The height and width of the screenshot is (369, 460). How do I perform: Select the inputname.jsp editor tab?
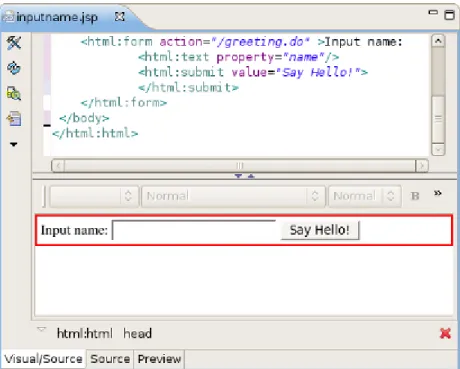click(57, 17)
